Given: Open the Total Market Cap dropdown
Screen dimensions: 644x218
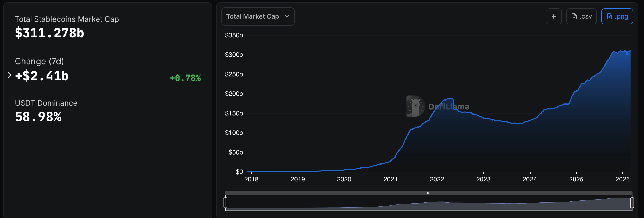Looking at the screenshot, I should [x=258, y=16].
